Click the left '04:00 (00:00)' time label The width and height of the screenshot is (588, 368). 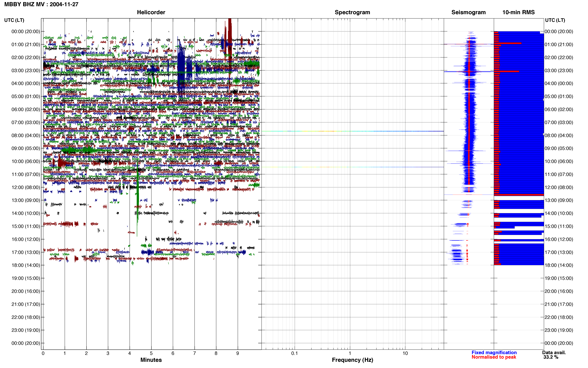point(26,83)
